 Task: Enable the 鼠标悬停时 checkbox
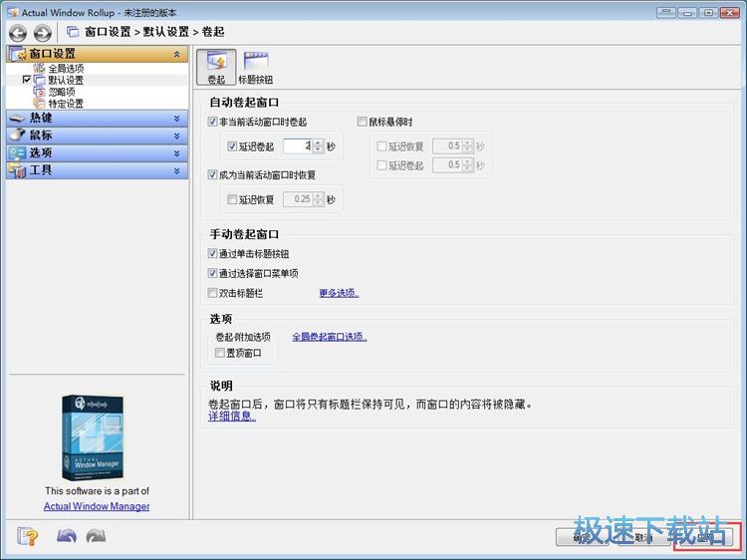[x=363, y=122]
